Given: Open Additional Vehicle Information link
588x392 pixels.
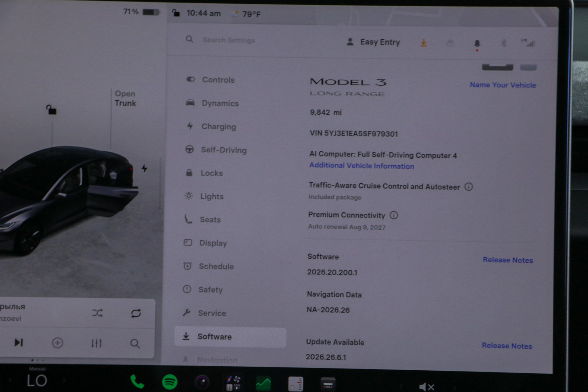Looking at the screenshot, I should (x=362, y=166).
